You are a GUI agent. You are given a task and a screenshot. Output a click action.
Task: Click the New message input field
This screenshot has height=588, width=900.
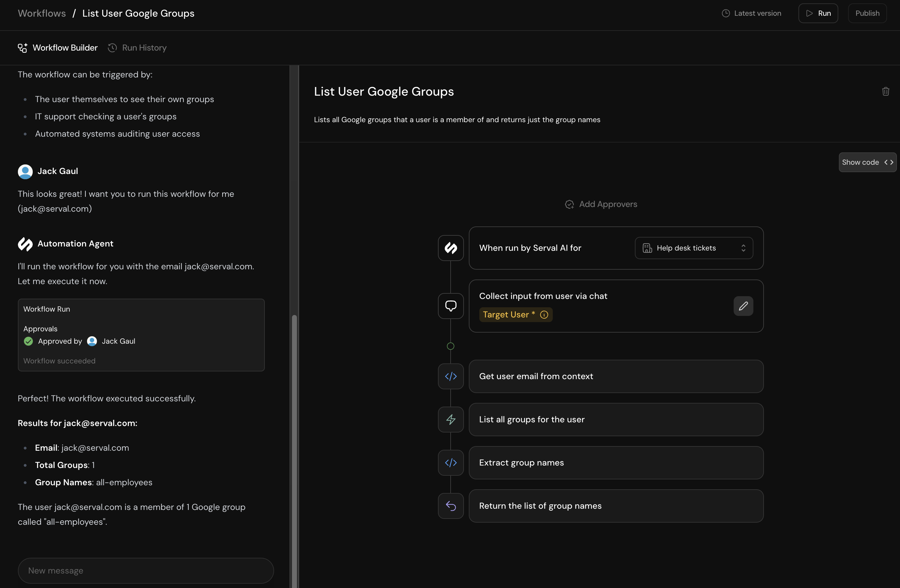pyautogui.click(x=146, y=570)
